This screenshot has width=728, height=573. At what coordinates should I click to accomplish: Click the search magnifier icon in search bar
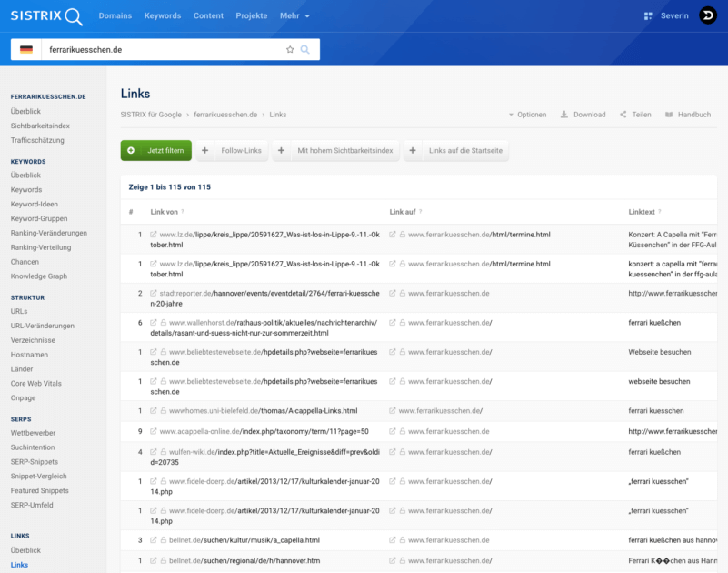(305, 49)
